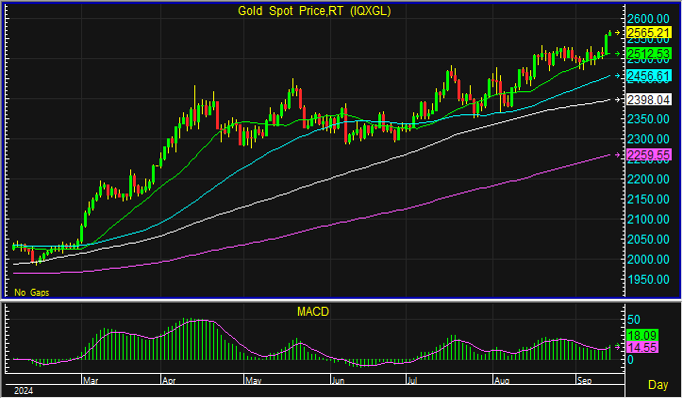Viewport: 683px width, 399px height.
Task: Click the Day interval label
Action: pyautogui.click(x=658, y=385)
